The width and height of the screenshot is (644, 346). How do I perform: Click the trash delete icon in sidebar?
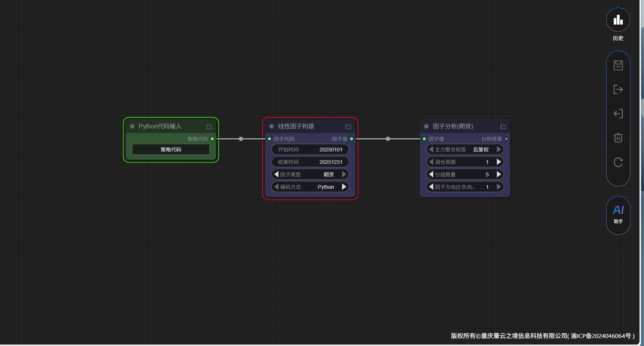618,138
